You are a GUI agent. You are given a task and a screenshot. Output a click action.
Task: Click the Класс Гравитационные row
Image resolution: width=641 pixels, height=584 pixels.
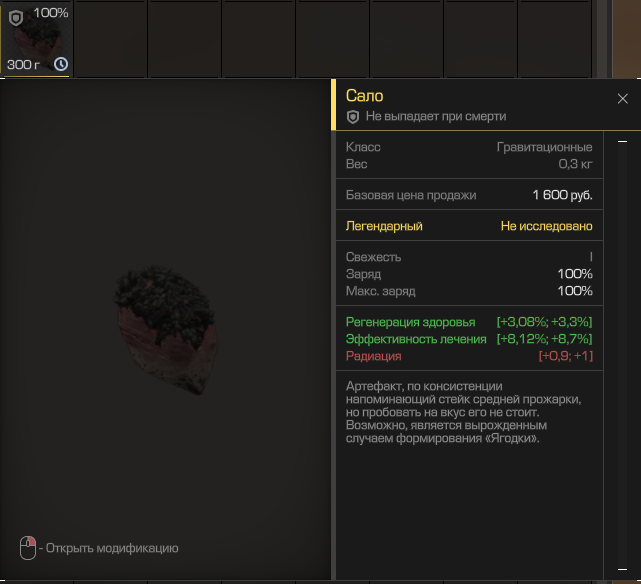coord(469,147)
